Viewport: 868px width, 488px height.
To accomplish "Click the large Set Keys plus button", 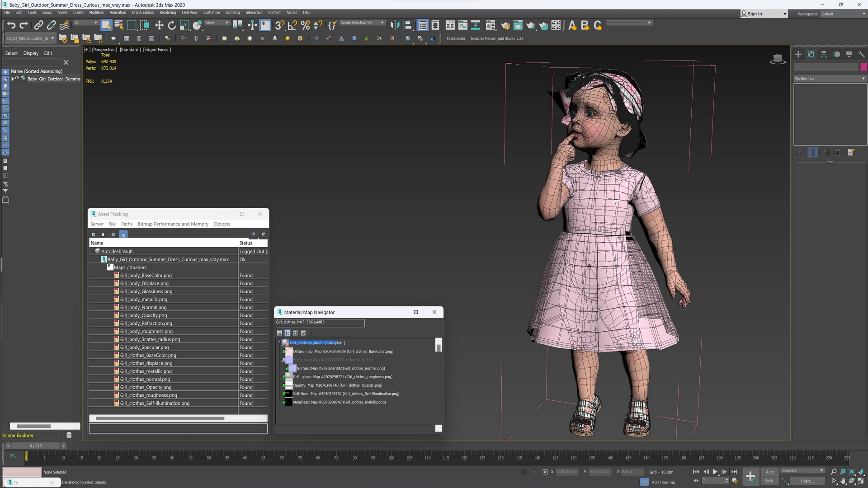I will point(750,476).
